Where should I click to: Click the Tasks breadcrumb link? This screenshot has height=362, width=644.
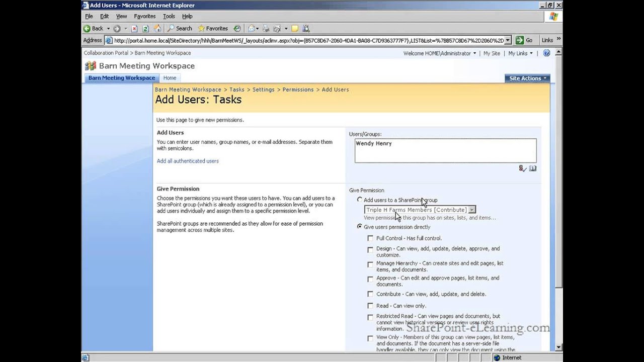tap(237, 89)
